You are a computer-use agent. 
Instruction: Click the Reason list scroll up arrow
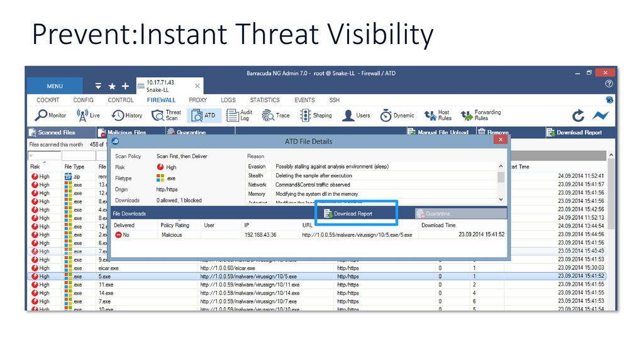[501, 166]
